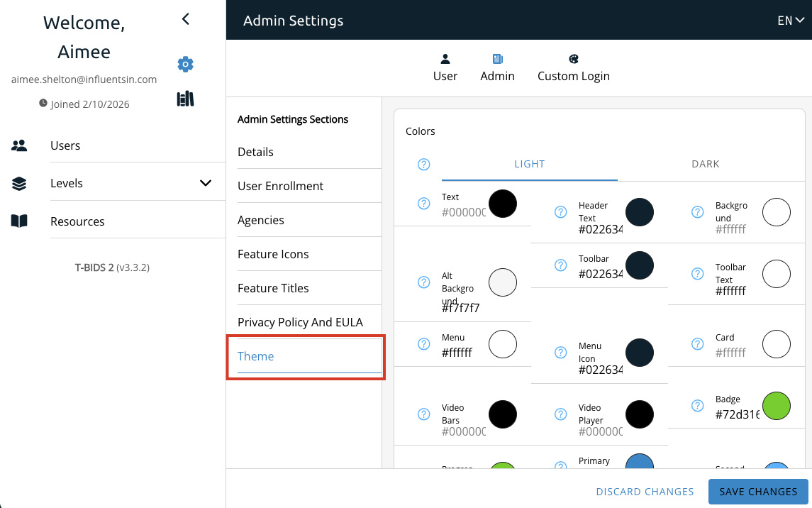
Task: Collapse the sidebar with the left chevron
Action: tap(186, 19)
